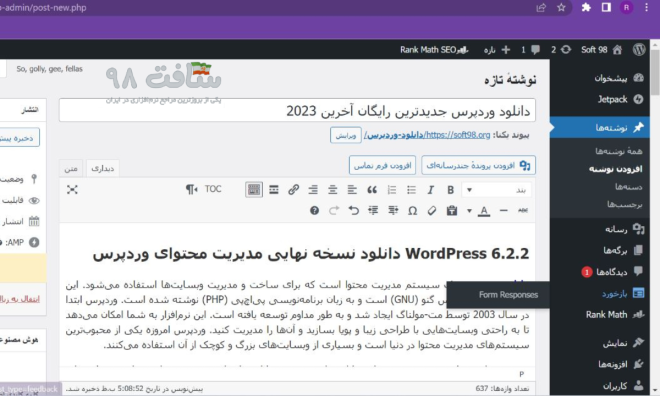
Task: Open the soft98.org permalink
Action: [427, 135]
